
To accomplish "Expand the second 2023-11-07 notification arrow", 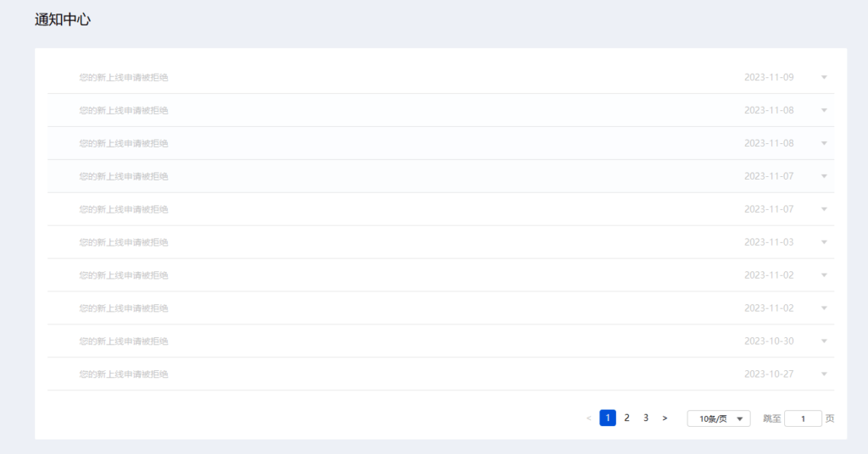I will tap(824, 209).
